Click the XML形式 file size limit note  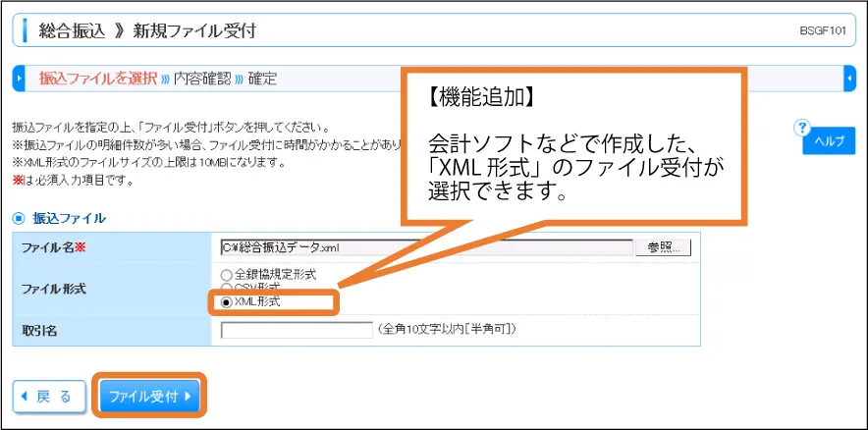pyautogui.click(x=148, y=164)
